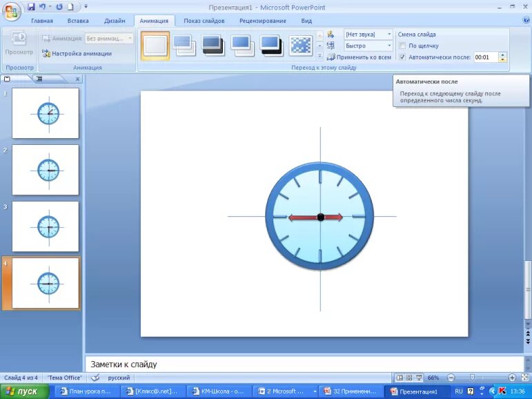This screenshot has height=399, width=532.
Task: Click 'Тема Office' in status bar
Action: 64,378
